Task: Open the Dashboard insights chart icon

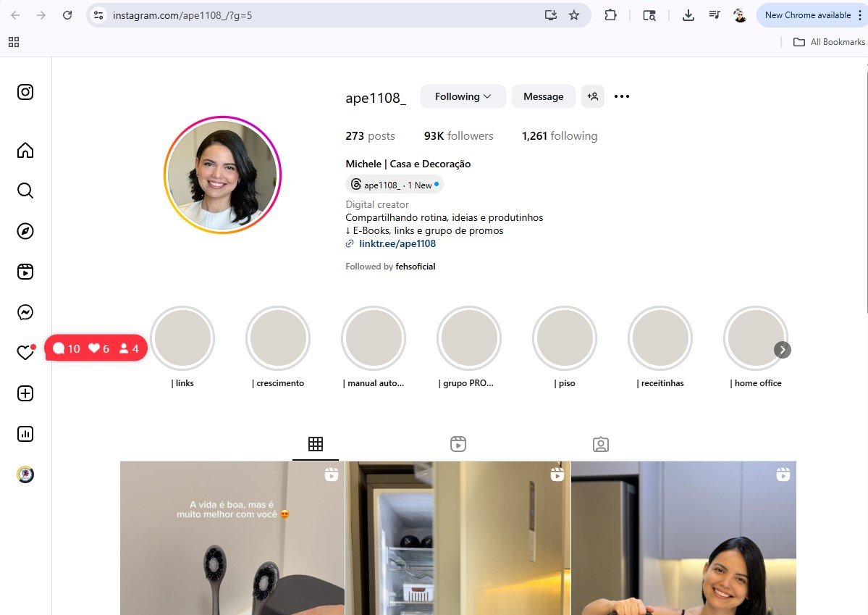Action: click(25, 434)
